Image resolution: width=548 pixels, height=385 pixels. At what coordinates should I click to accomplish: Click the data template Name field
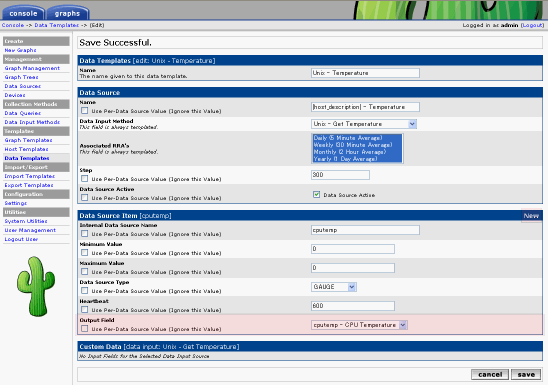tap(365, 73)
